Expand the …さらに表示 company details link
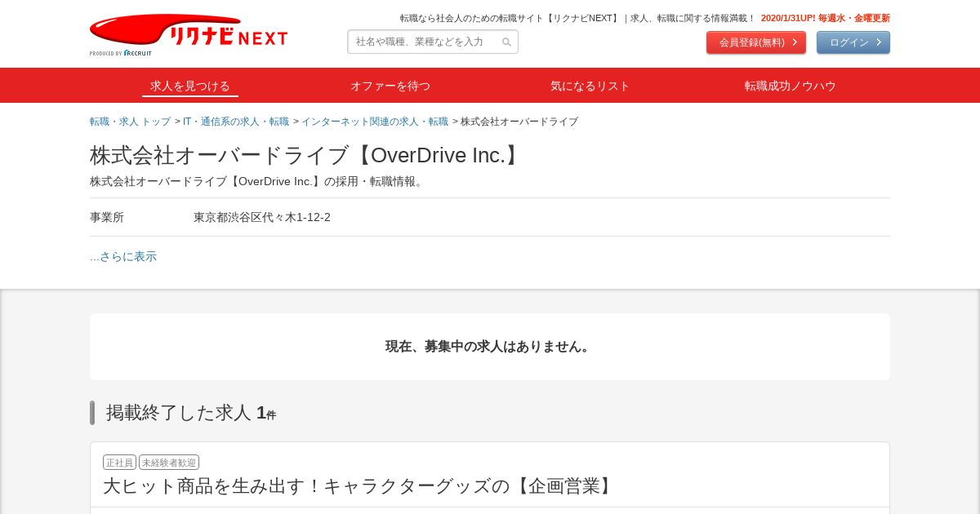This screenshot has height=514, width=980. (x=123, y=256)
